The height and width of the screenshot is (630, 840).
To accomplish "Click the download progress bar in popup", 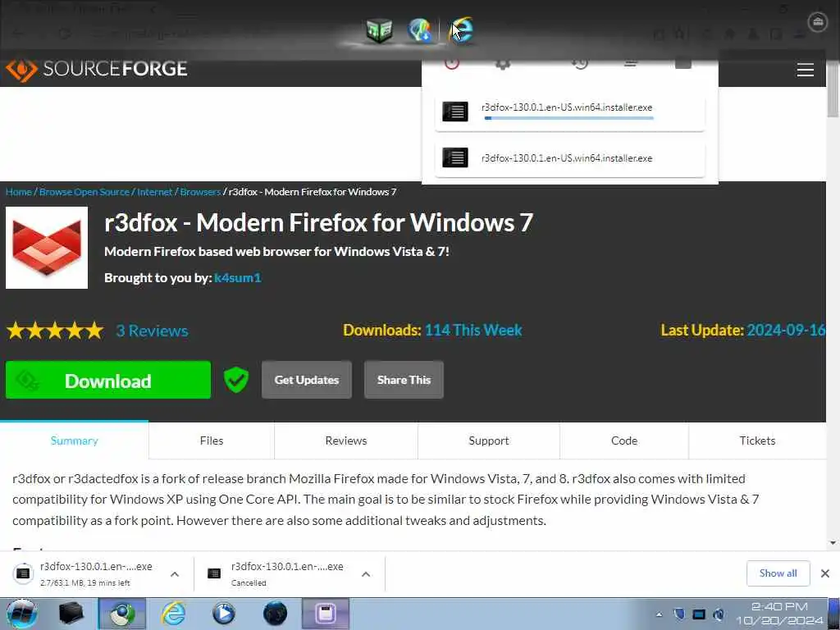I will (569, 118).
